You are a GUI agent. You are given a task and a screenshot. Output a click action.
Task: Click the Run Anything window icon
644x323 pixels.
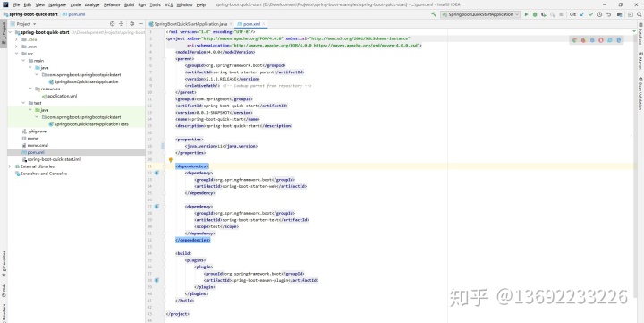[x=631, y=14]
